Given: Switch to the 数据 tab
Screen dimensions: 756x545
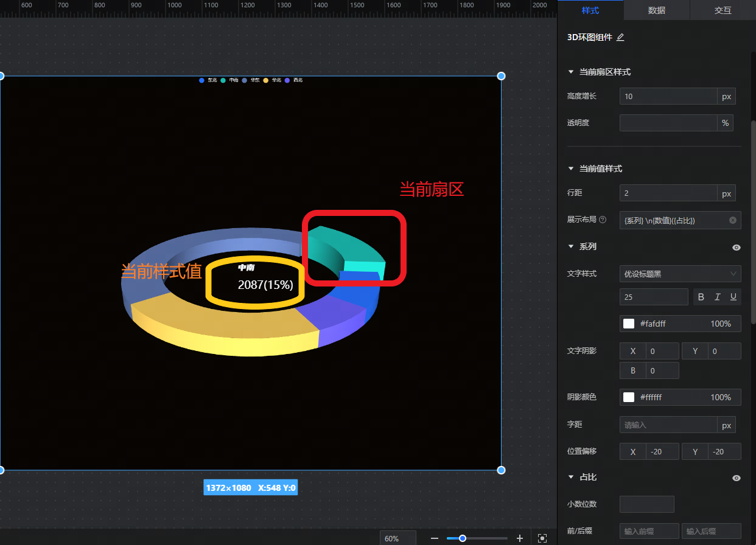Looking at the screenshot, I should tap(656, 10).
